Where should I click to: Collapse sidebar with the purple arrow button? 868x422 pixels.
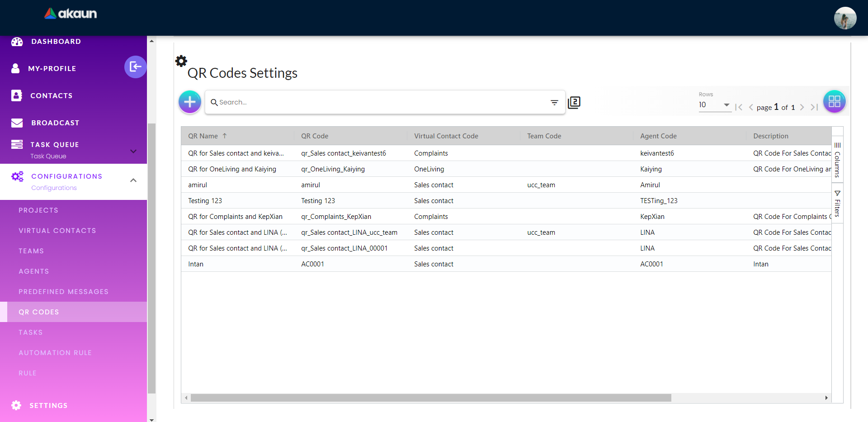point(135,67)
